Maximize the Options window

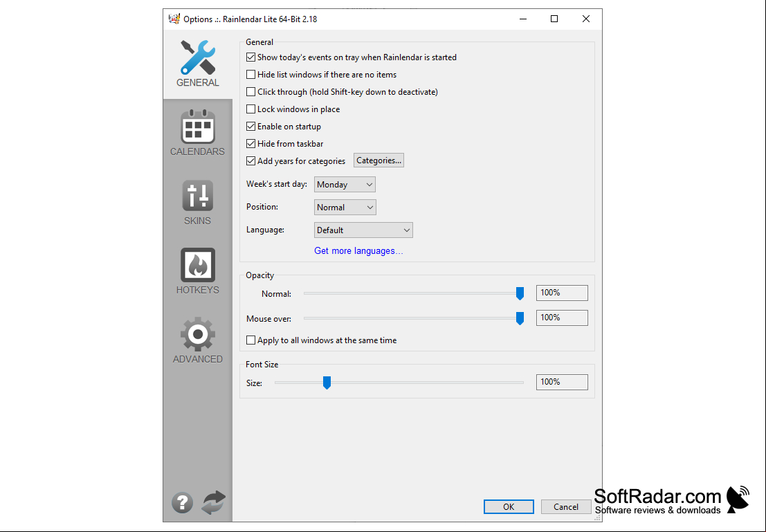pyautogui.click(x=554, y=19)
